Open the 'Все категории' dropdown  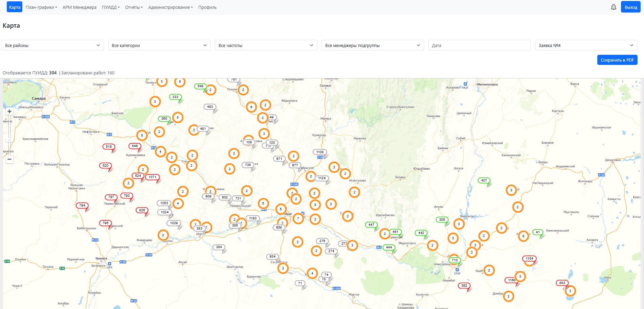pyautogui.click(x=159, y=45)
